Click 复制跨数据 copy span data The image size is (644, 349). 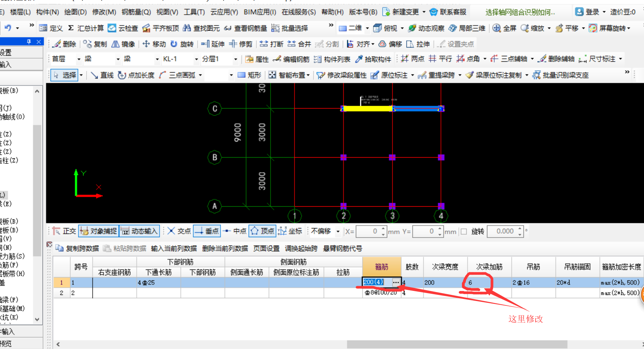(x=77, y=248)
